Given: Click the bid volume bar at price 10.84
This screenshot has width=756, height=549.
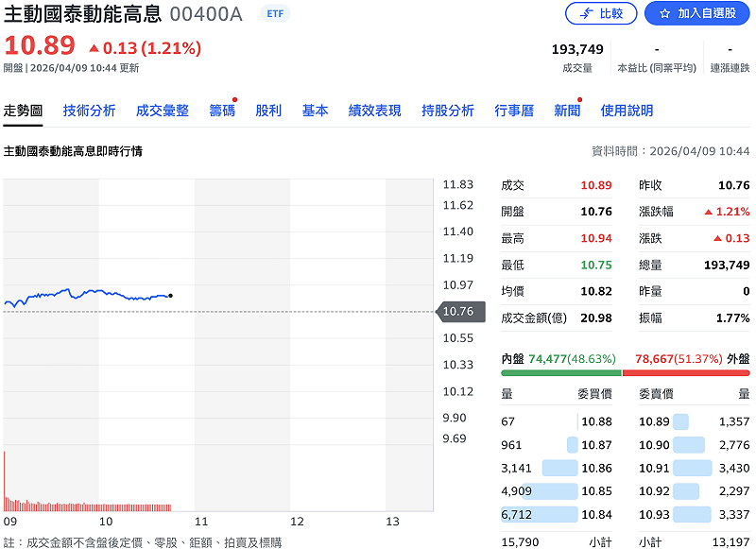Looking at the screenshot, I should pos(539,514).
